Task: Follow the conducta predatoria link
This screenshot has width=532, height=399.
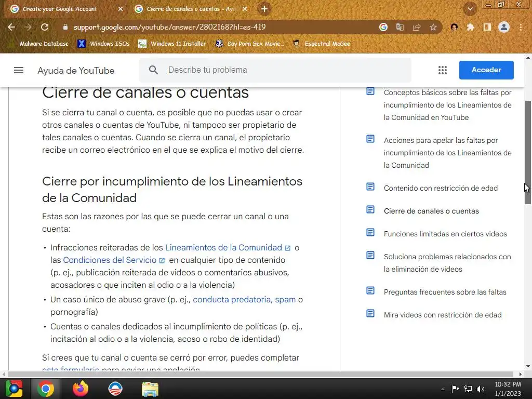Action: (231, 300)
